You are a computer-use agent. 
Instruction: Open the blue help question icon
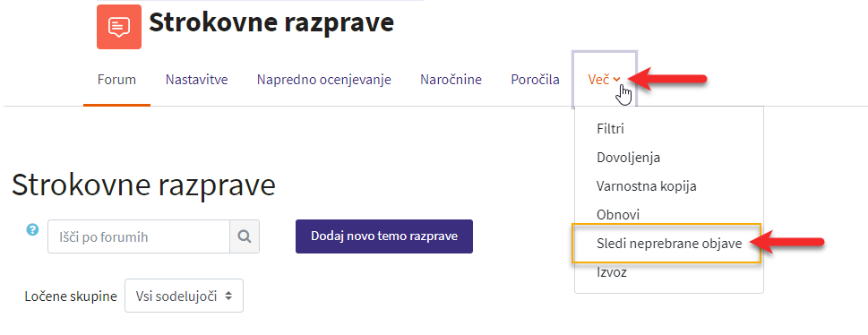(x=32, y=229)
